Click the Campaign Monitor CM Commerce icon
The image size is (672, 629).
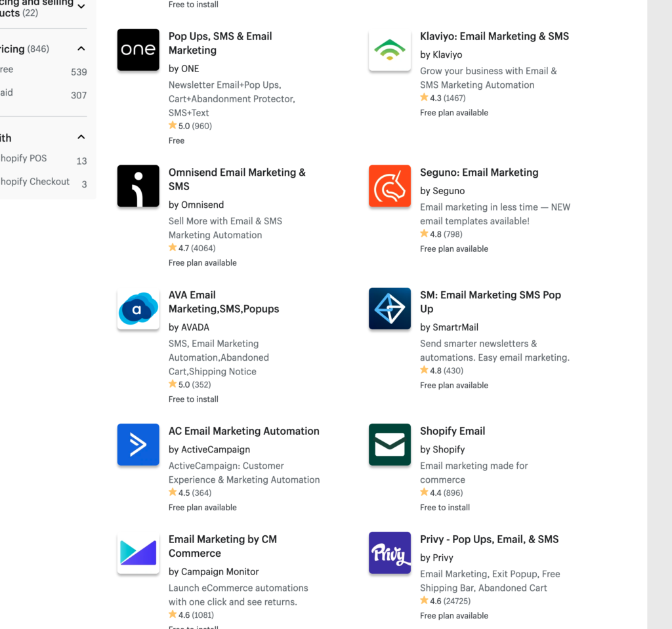138,553
